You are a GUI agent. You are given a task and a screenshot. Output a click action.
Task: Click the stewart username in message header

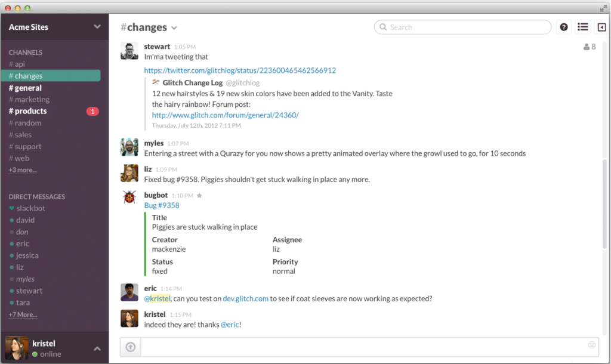click(157, 47)
